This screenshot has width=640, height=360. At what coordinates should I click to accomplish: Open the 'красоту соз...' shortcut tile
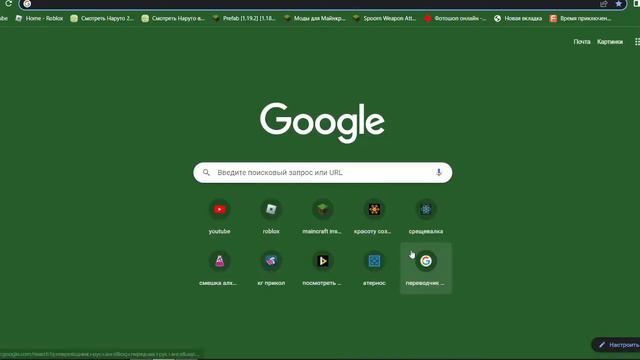pos(374,217)
